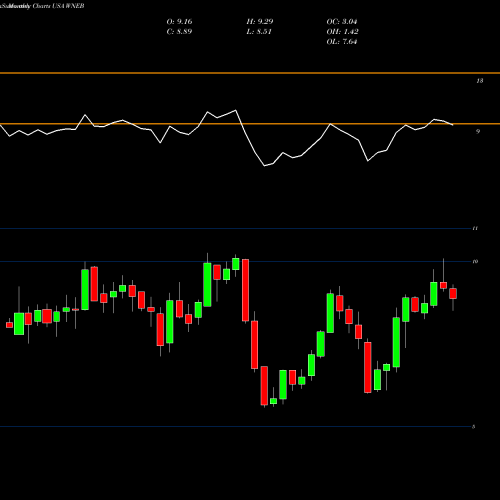Select the 'H: 9.29' high value
Screen dimensions: 500x500
(260, 22)
